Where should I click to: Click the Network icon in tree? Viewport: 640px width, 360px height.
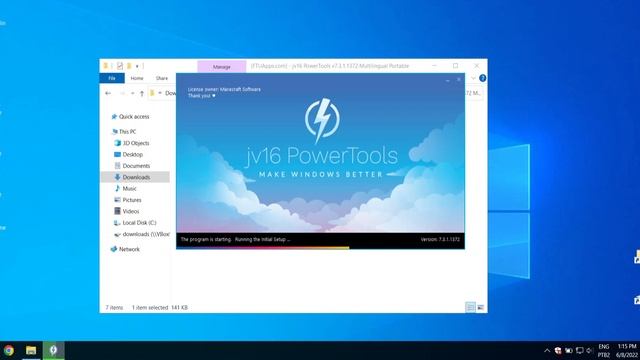(x=114, y=249)
